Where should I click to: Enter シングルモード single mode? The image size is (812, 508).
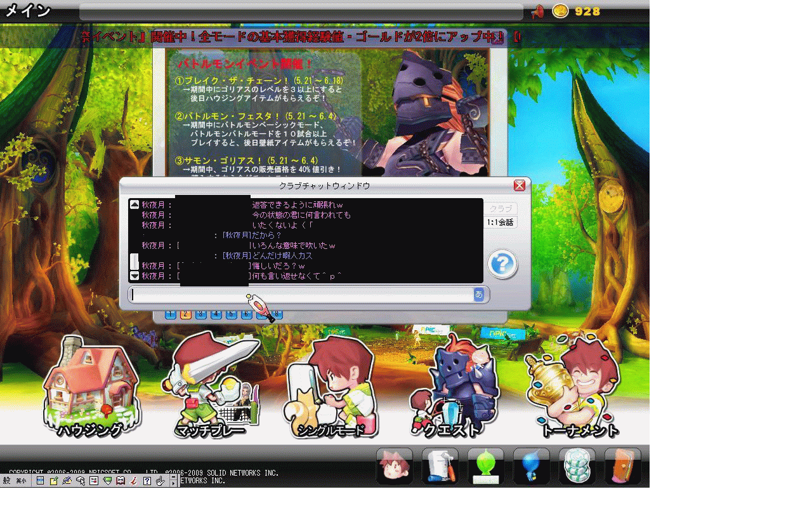pos(330,387)
